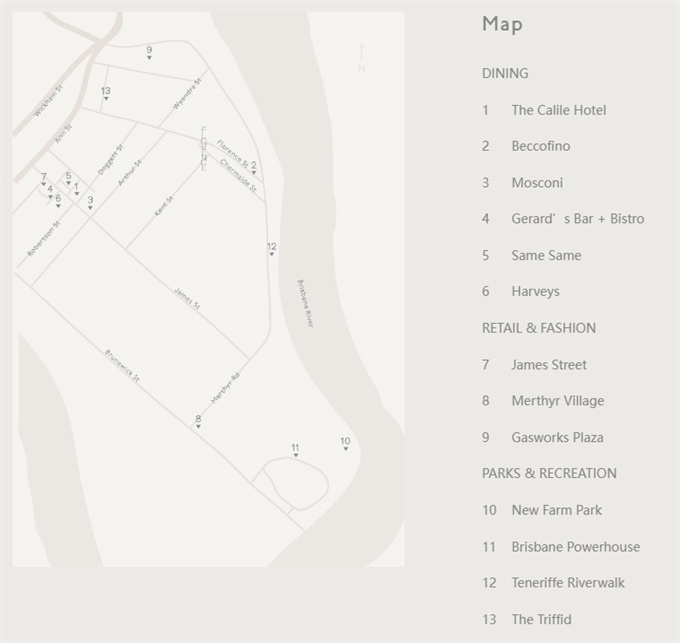Click map marker 11 for Brisbane Powerhouse

coord(295,451)
